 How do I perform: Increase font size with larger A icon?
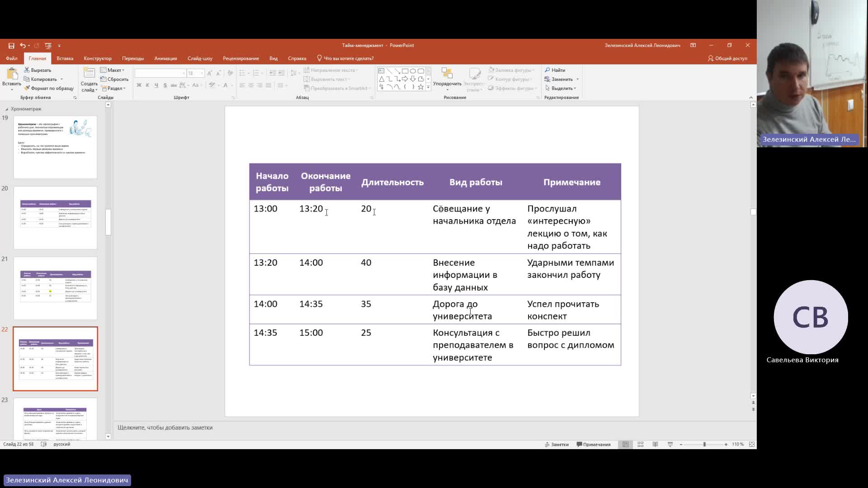point(209,73)
